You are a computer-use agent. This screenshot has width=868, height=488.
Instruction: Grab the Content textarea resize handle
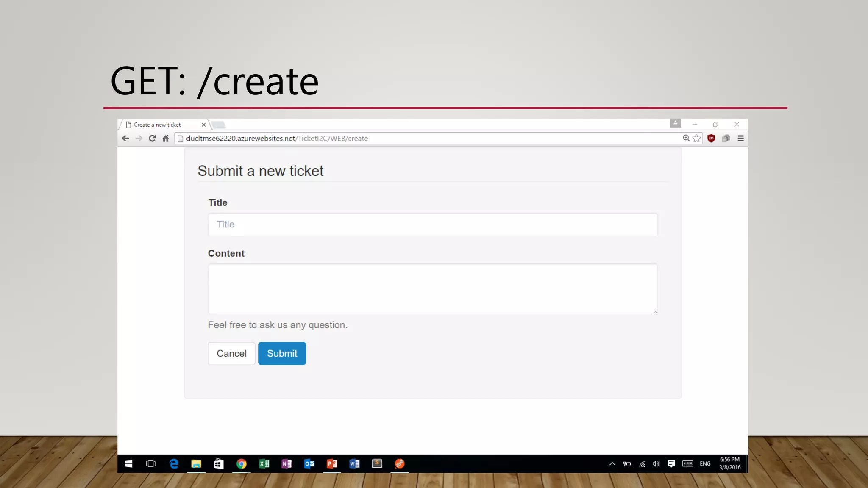tap(655, 311)
